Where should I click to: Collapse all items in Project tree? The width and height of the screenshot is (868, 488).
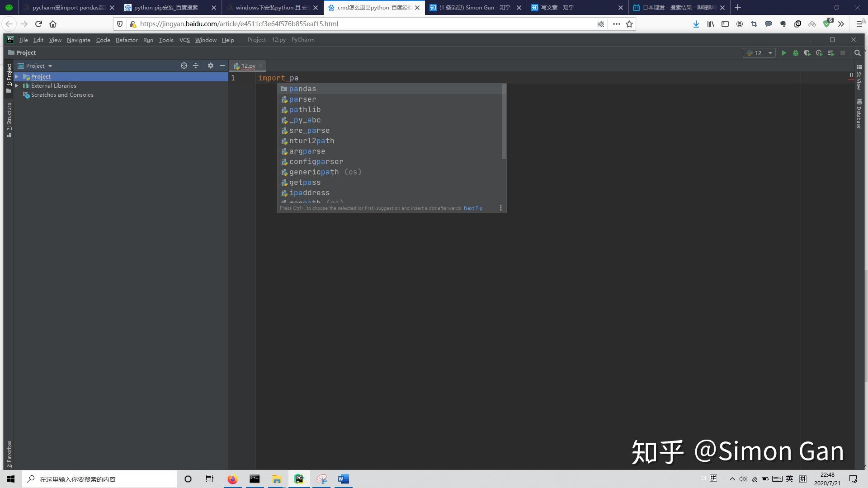(x=196, y=66)
